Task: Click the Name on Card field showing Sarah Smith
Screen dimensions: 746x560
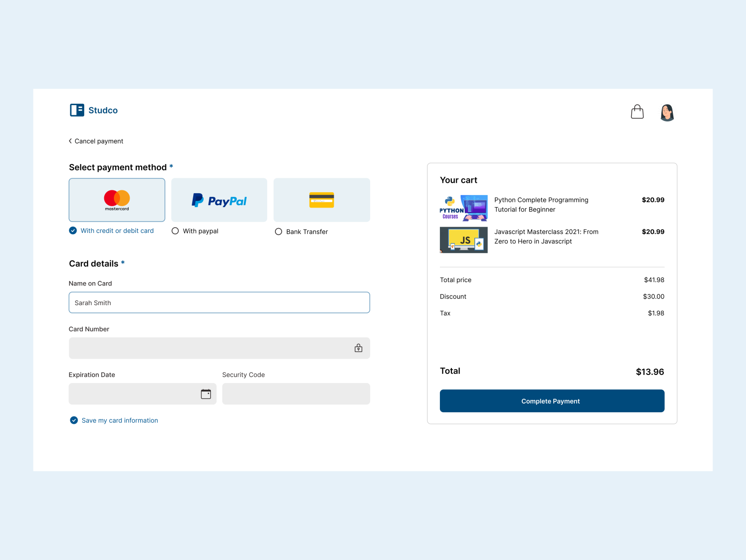Action: (219, 302)
